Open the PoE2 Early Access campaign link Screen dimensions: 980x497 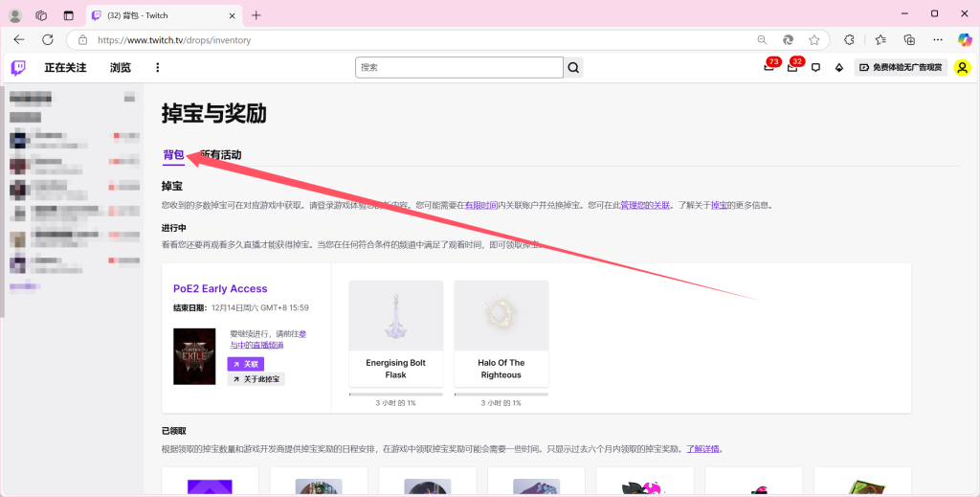(220, 289)
